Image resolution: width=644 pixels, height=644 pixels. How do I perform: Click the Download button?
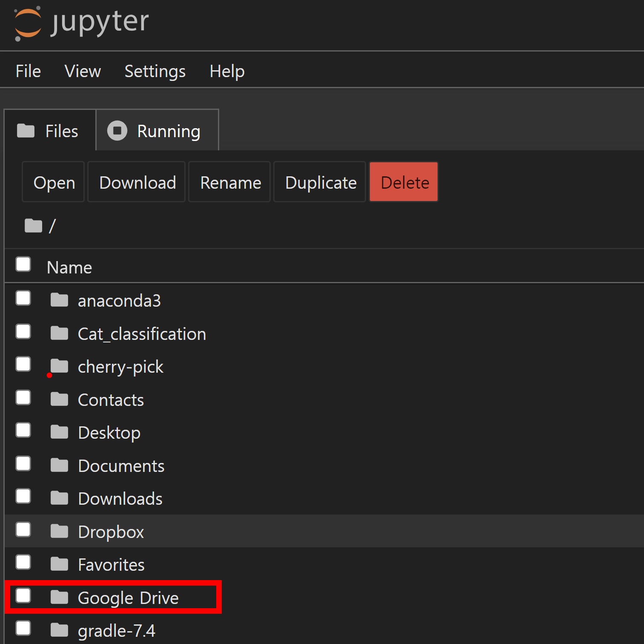pyautogui.click(x=137, y=182)
